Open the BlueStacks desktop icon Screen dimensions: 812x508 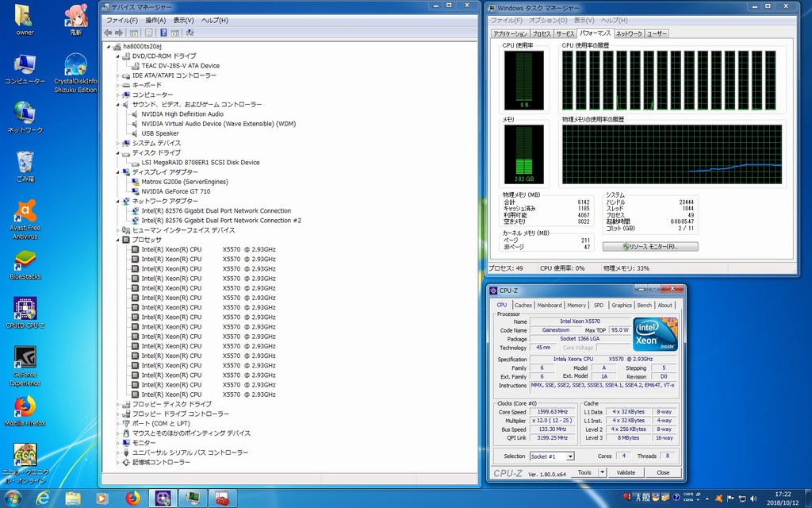tap(25, 264)
